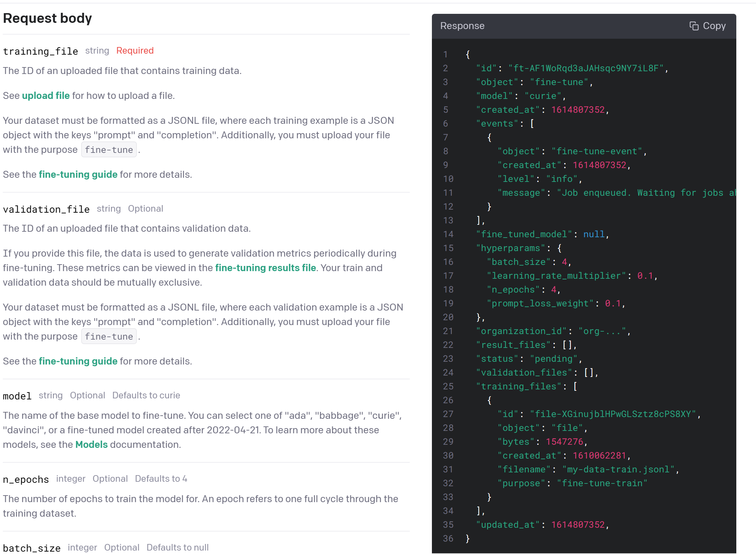Select the model parameter name
756x554 pixels.
pyautogui.click(x=17, y=396)
